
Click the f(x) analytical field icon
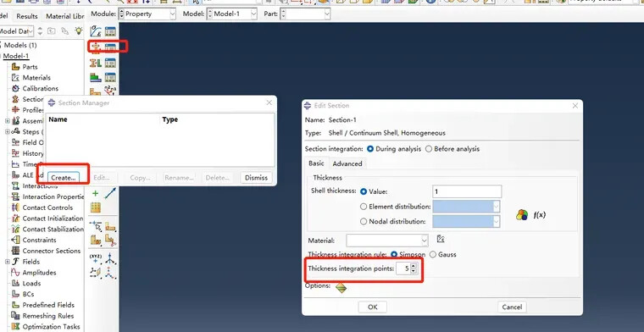[x=539, y=214]
